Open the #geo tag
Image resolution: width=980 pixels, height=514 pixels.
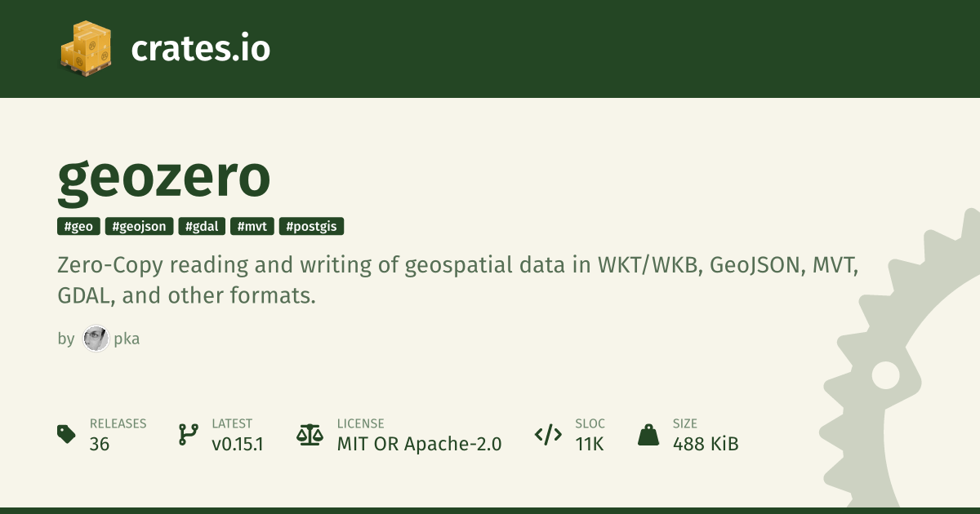click(78, 227)
